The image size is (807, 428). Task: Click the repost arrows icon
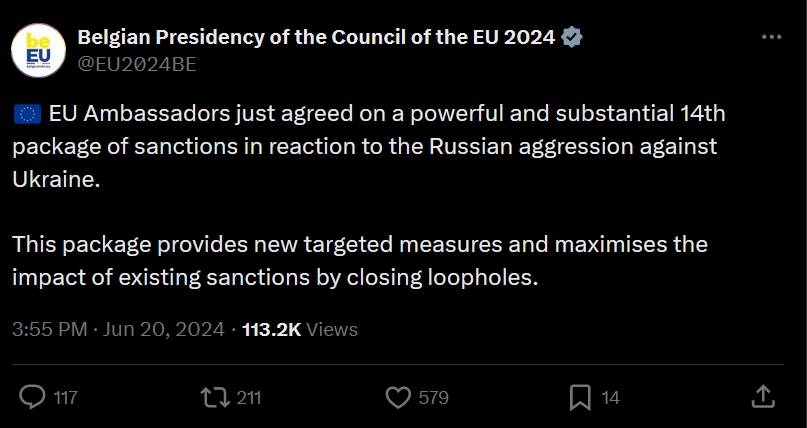pos(214,397)
